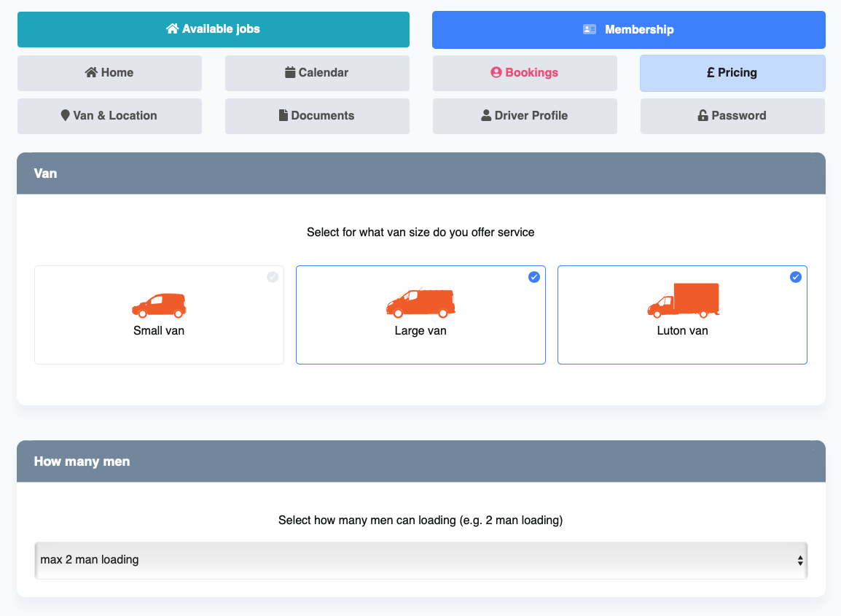This screenshot has width=841, height=616.
Task: Navigate to the Home page
Action: [109, 73]
